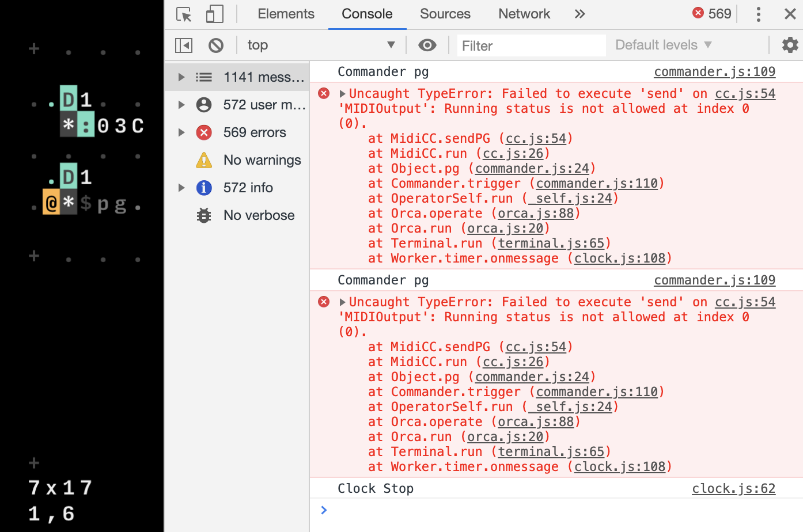Filter console to 572 info messages
Viewport: 803px width, 532px height.
(248, 187)
